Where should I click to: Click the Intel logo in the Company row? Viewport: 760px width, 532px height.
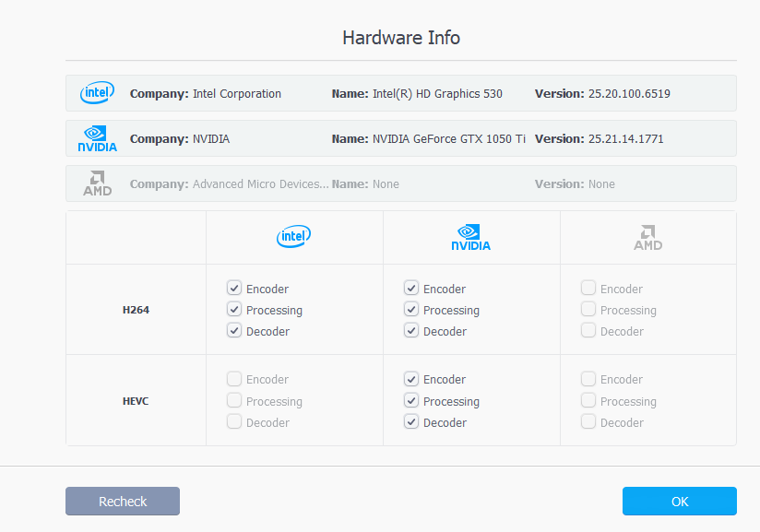click(98, 92)
